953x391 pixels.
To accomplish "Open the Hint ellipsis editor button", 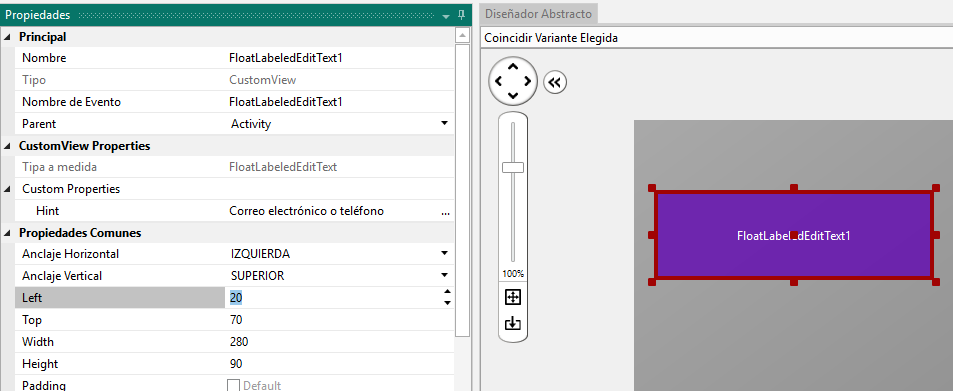I will coord(446,212).
